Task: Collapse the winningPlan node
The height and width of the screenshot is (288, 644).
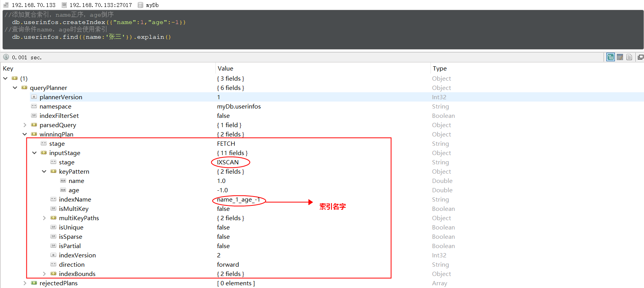Action: [x=25, y=134]
